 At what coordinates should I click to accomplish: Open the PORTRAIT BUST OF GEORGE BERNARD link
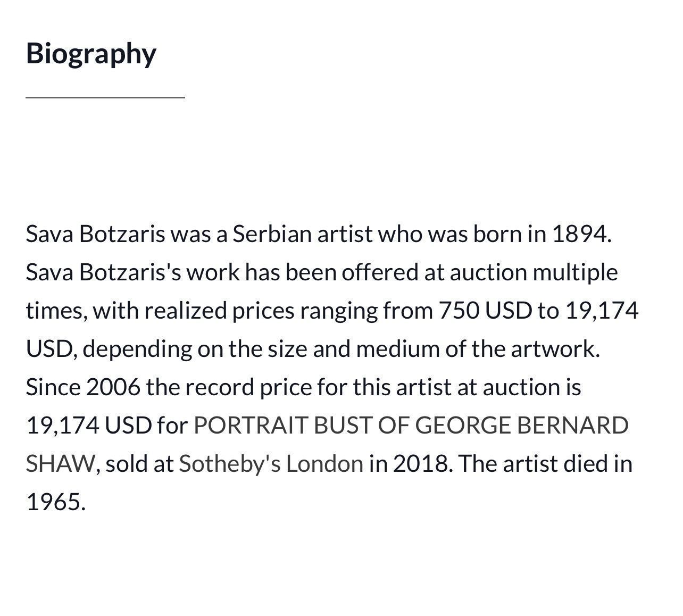click(411, 426)
